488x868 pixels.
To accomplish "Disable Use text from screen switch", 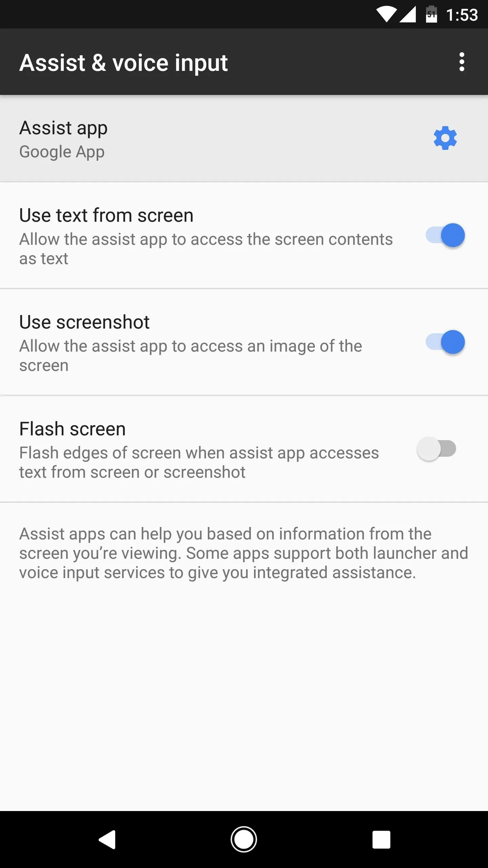I will coord(445,235).
